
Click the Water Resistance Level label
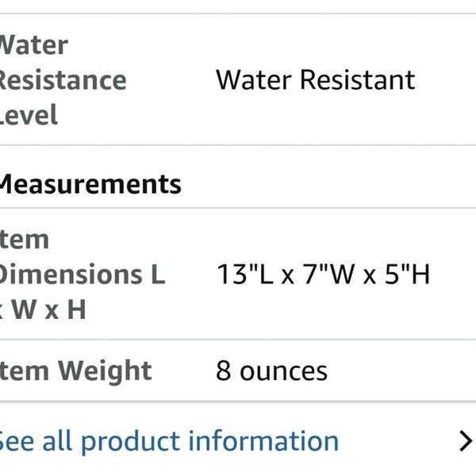click(63, 80)
